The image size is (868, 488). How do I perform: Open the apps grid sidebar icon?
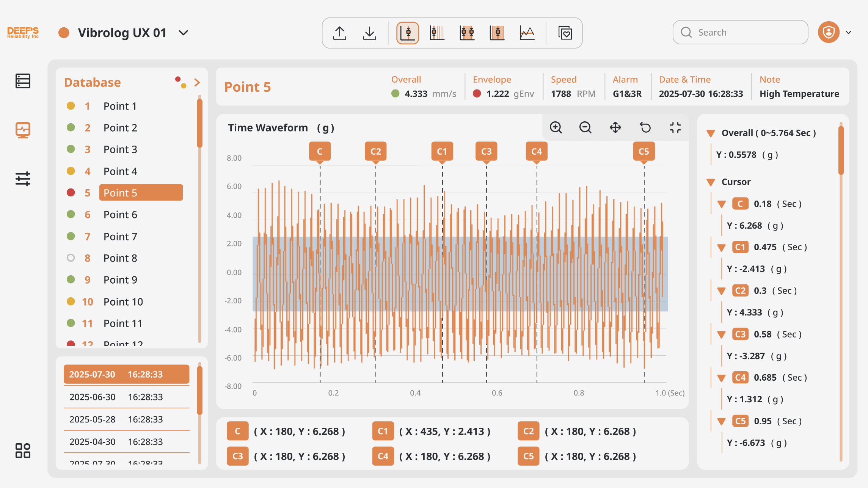(x=23, y=450)
